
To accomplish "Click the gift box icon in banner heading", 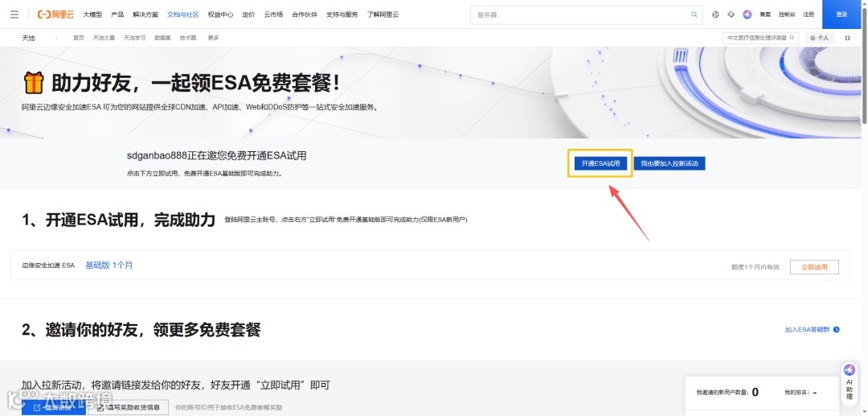I will pyautogui.click(x=33, y=83).
